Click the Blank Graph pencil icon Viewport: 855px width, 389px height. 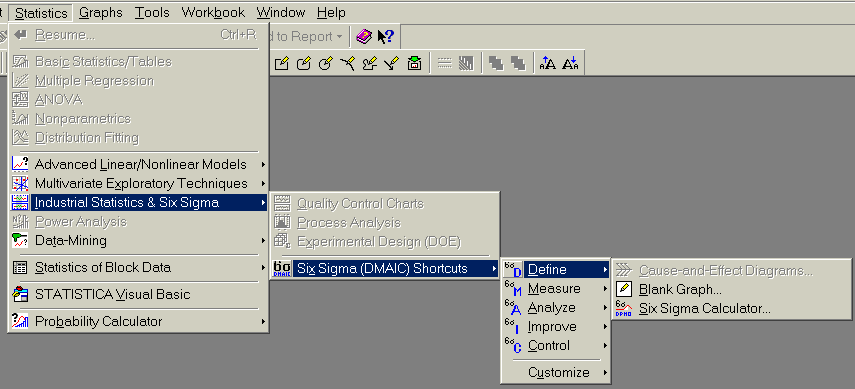point(624,289)
